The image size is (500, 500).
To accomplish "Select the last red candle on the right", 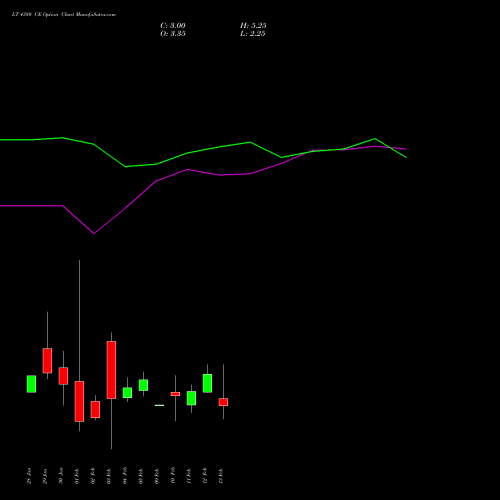I will point(223,402).
